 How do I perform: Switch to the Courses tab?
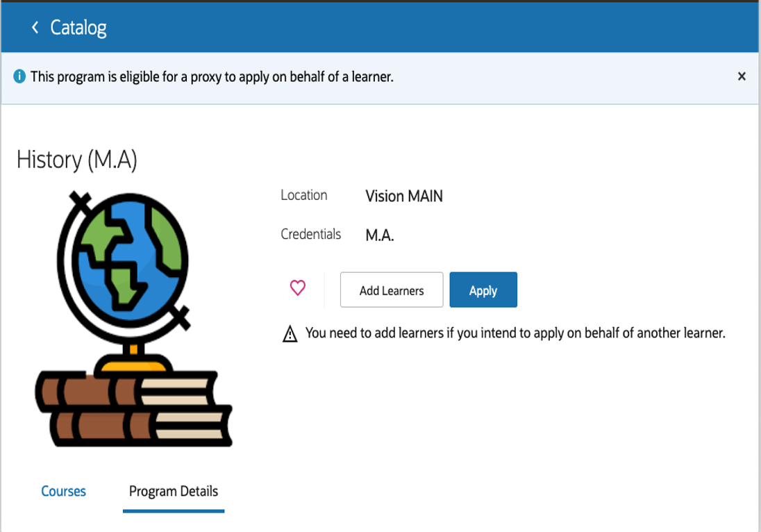click(64, 491)
